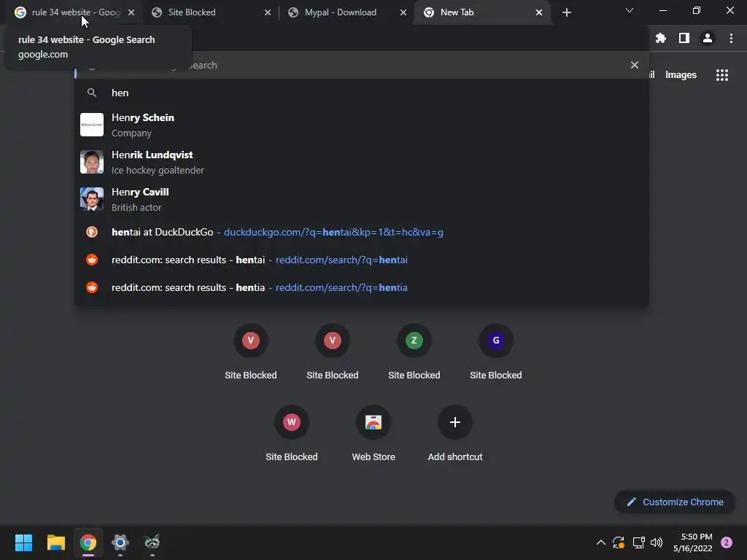Select the 'hen' search suggestion
The image size is (747, 560).
point(362,93)
